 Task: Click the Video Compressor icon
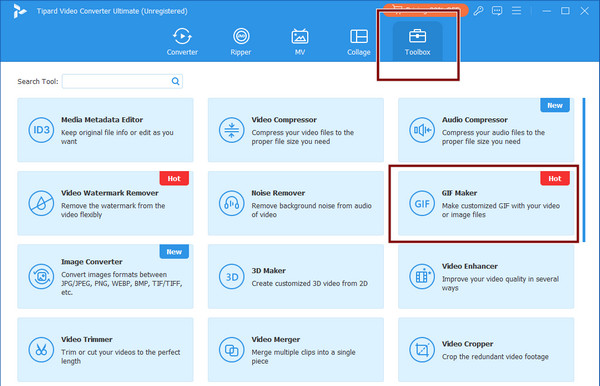(232, 130)
